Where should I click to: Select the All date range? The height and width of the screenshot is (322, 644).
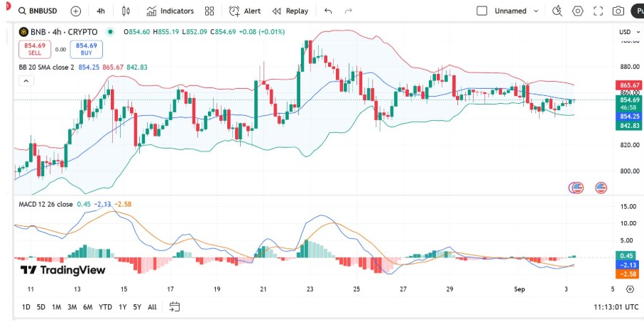pos(152,307)
